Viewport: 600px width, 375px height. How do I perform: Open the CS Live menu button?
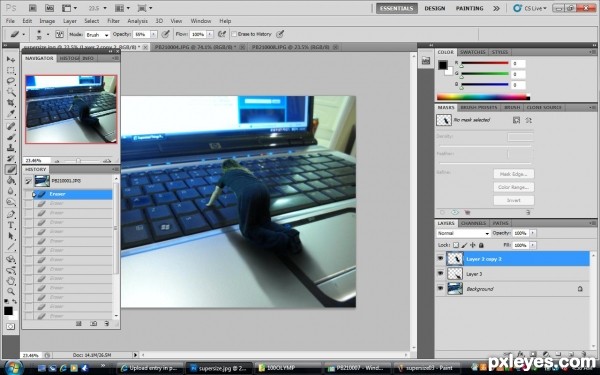[530, 8]
